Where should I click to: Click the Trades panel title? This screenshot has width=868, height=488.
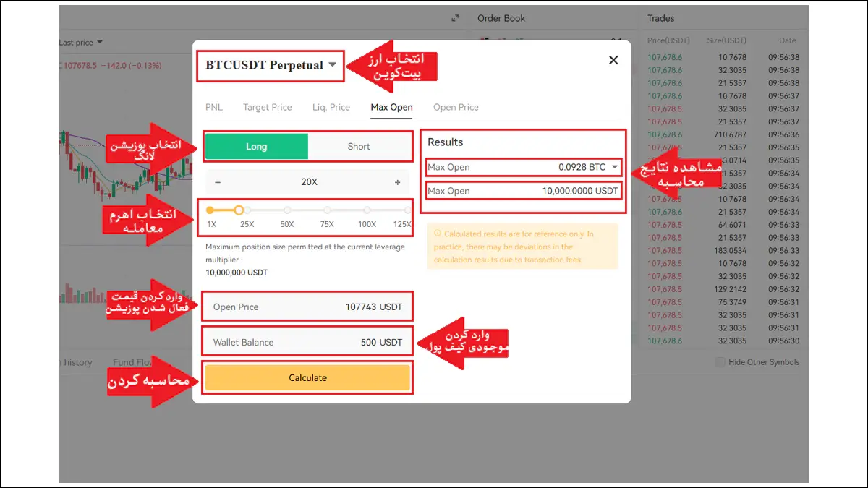(661, 18)
